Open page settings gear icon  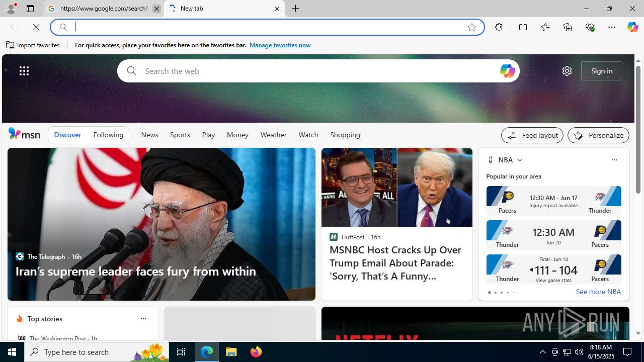[x=567, y=71]
